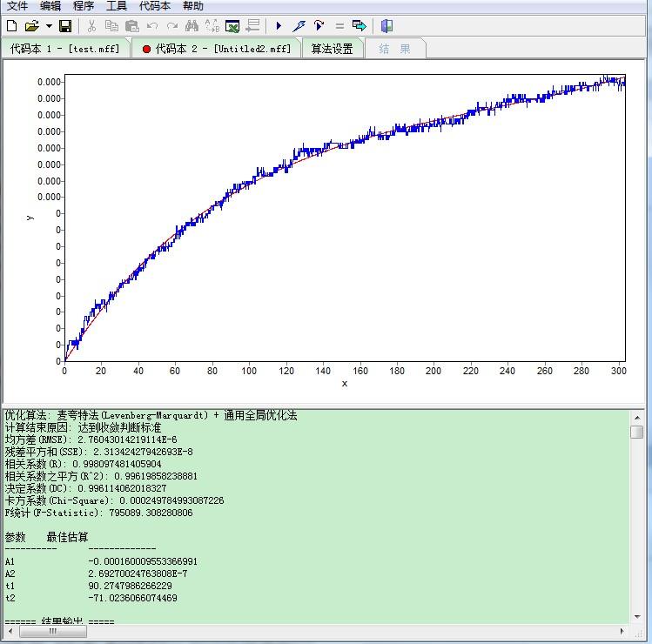Click the Chi-Square value 0.000249784993087226
This screenshot has height=644, width=652.
pos(171,500)
